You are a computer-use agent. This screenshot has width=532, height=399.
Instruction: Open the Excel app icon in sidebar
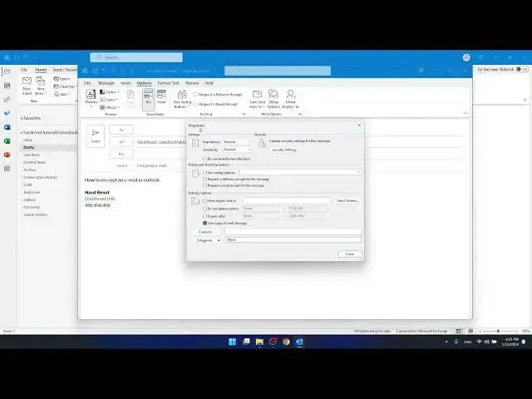[7, 140]
